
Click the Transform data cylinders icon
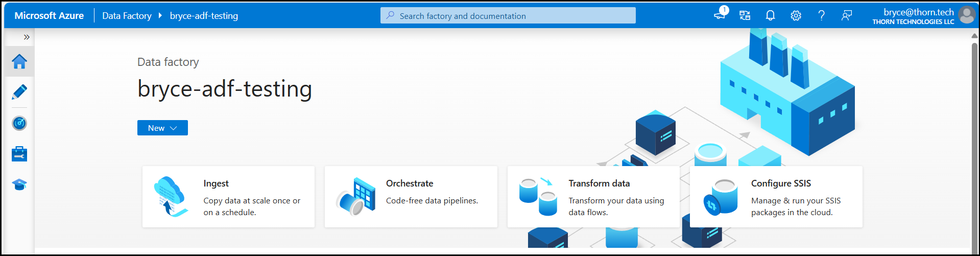(x=538, y=197)
